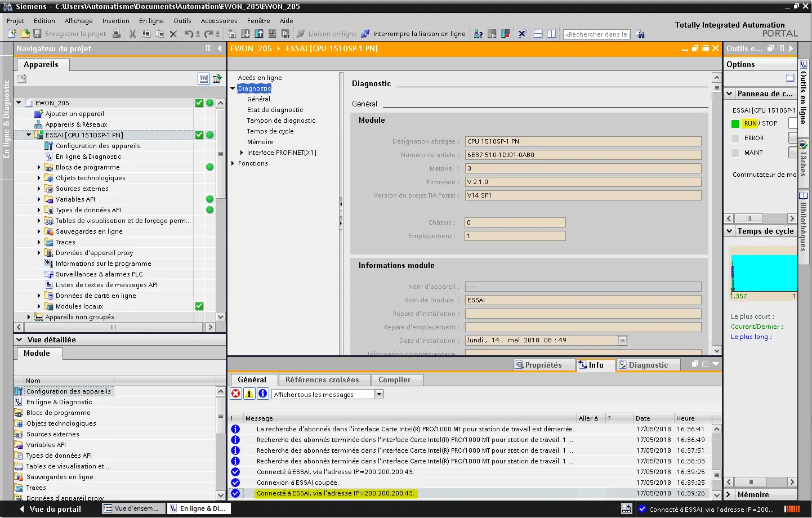This screenshot has width=812, height=518.
Task: Expand Appareils non groupés node
Action: 29,317
